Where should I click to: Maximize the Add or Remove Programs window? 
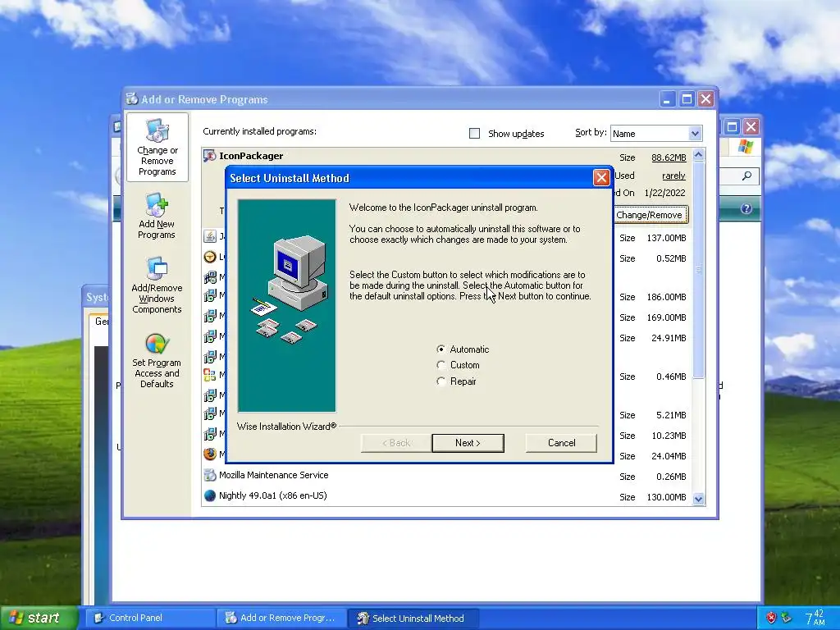(x=687, y=99)
